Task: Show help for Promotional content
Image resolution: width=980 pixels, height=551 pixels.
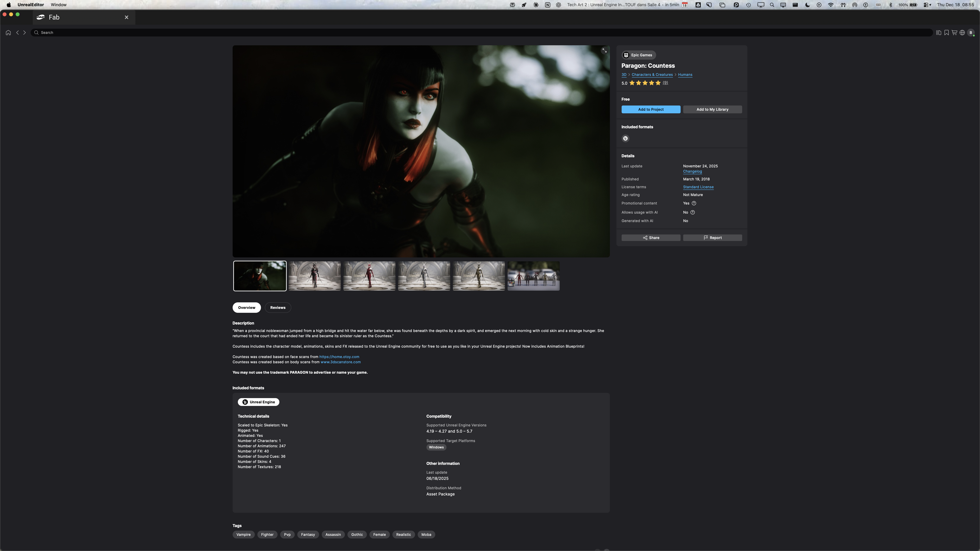Action: click(x=694, y=203)
